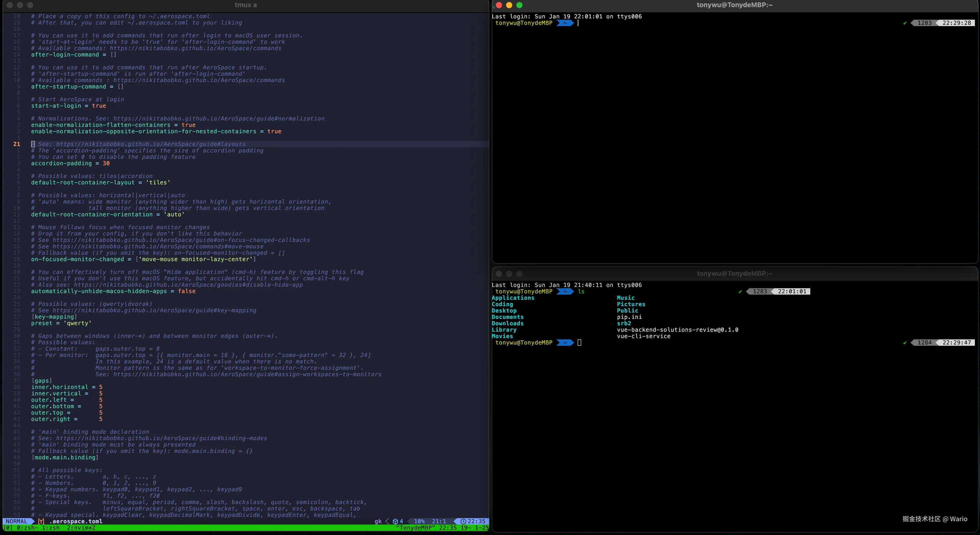
Task: Click 'true' after enable-normalization-flatten-containers
Action: pos(188,125)
